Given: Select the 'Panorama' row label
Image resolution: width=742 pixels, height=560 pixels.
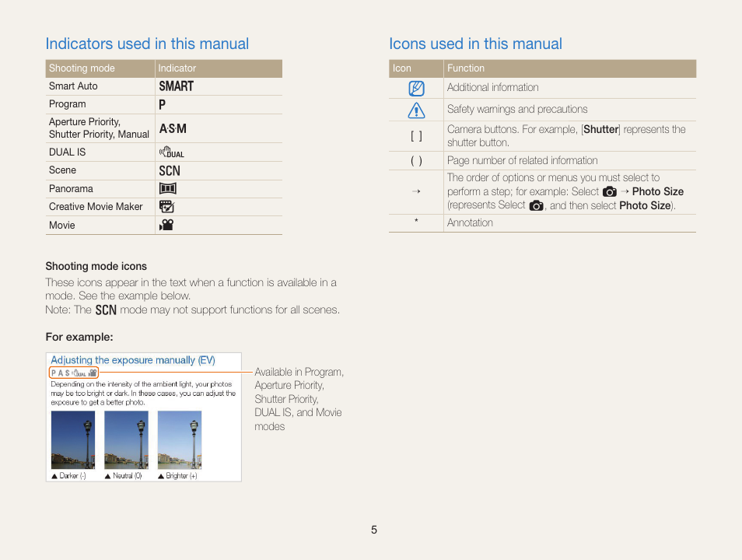Looking at the screenshot, I should (x=71, y=189).
